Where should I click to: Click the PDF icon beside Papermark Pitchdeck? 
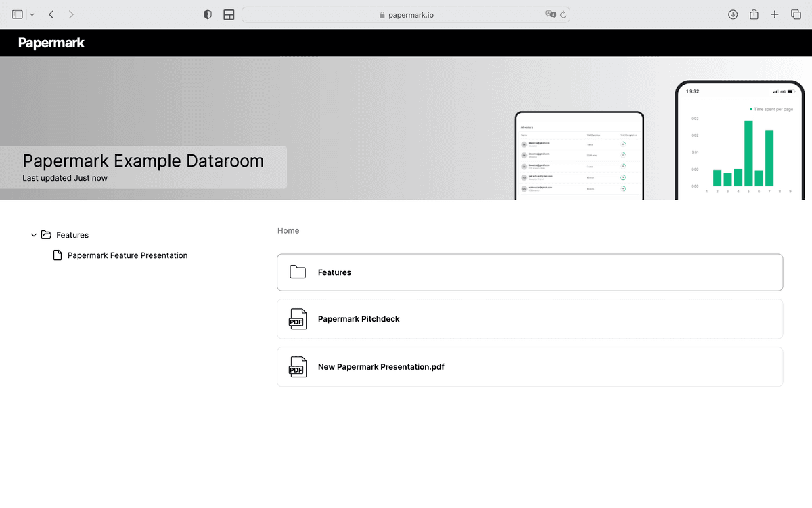[x=296, y=319]
